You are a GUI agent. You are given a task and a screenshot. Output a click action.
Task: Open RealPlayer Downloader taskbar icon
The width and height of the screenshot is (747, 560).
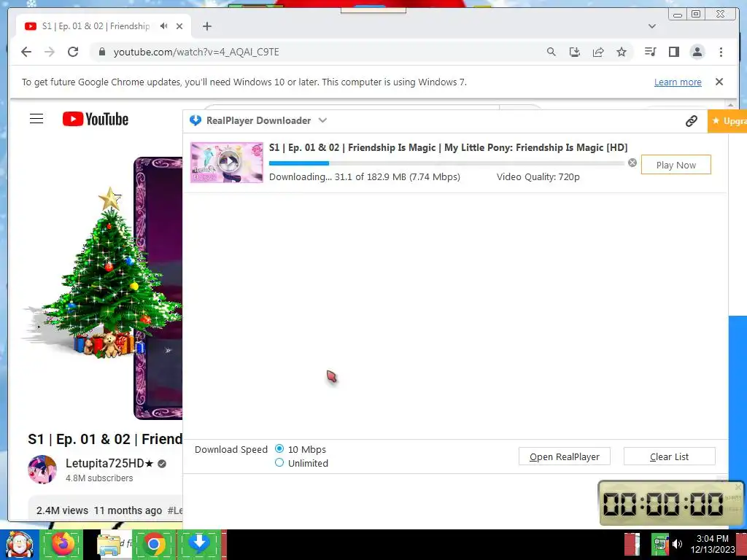point(199,544)
